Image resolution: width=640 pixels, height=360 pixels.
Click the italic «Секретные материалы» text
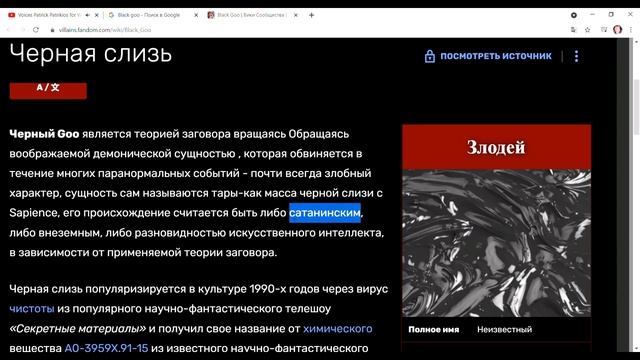[x=78, y=329]
